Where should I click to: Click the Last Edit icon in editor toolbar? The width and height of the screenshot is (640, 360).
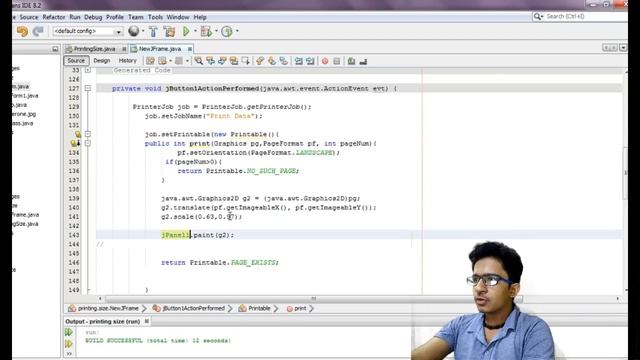[150, 61]
